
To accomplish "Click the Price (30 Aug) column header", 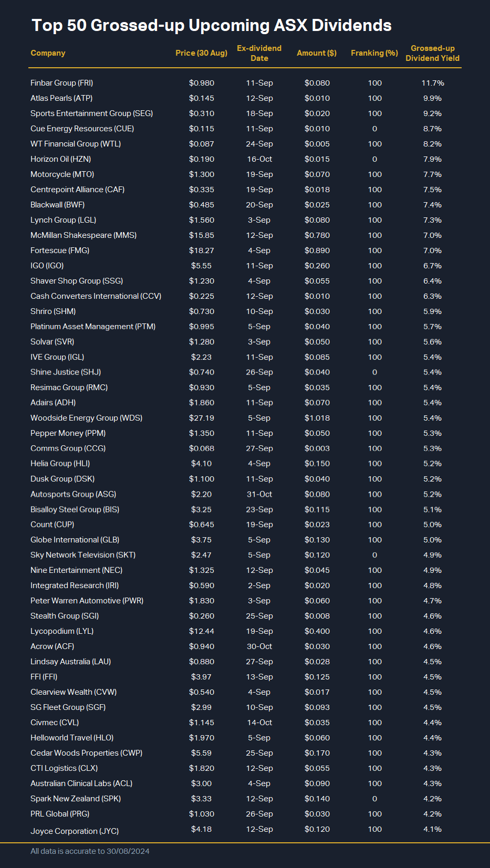I will tap(201, 53).
